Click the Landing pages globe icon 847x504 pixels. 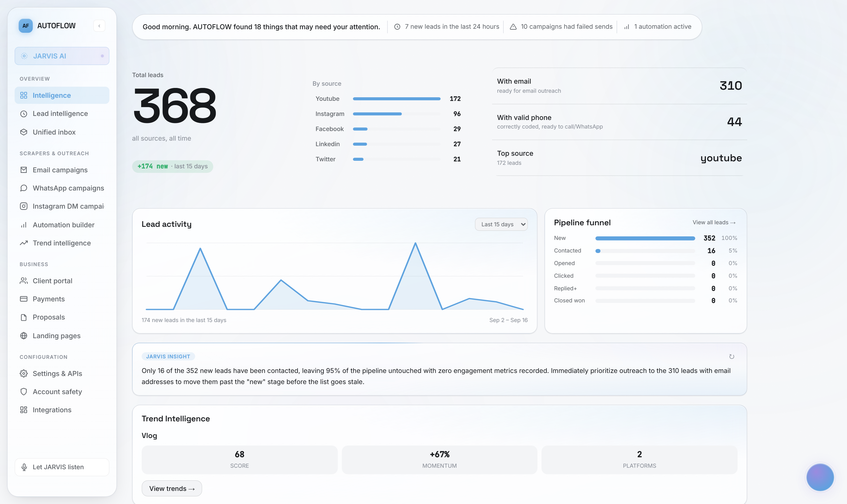point(24,336)
